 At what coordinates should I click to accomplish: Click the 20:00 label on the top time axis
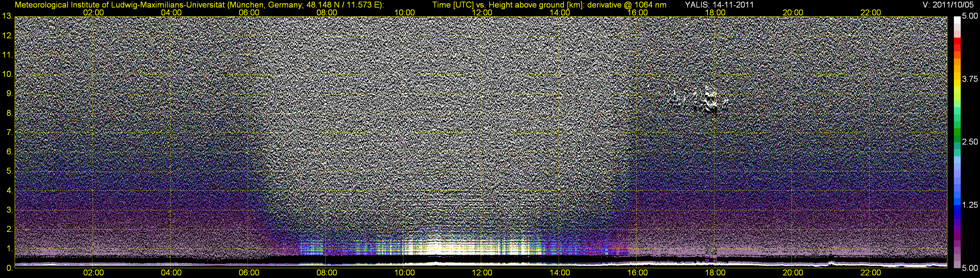coord(793,12)
